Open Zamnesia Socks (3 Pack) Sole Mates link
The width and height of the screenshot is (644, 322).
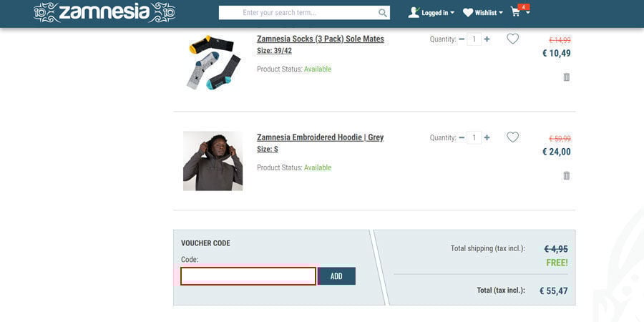coord(321,39)
